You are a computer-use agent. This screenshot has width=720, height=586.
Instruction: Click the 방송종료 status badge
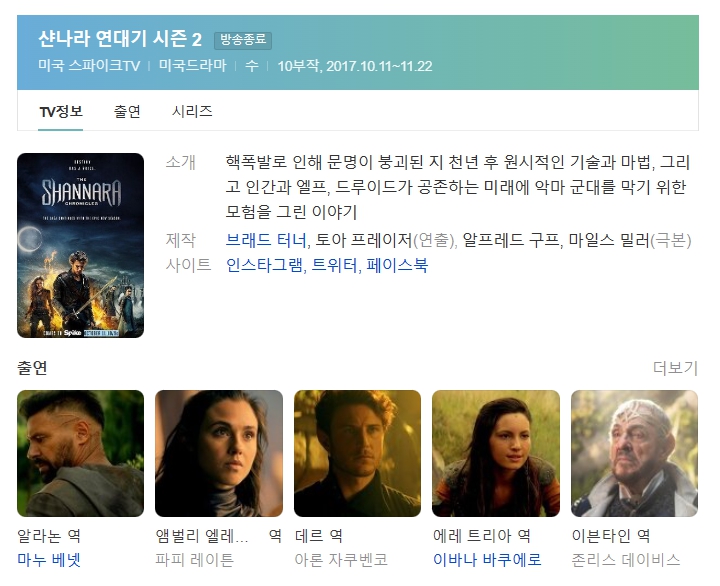(x=243, y=40)
